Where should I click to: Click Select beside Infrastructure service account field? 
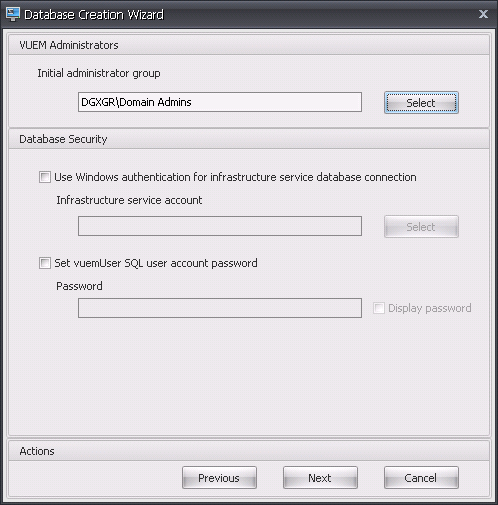point(421,227)
